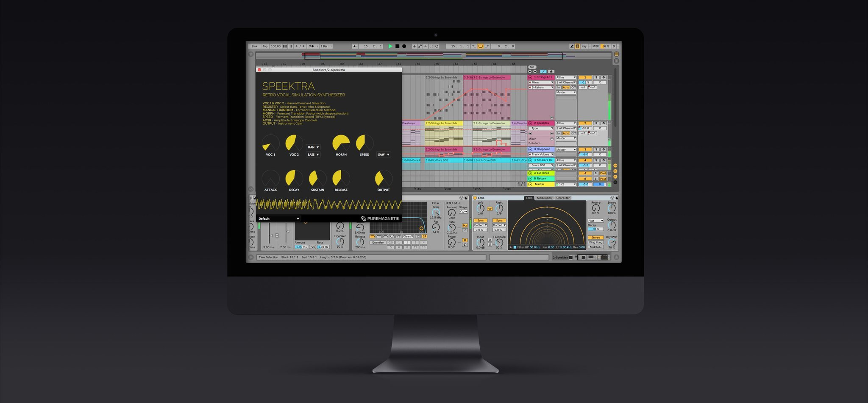Click the Quantize button in filter device
The width and height of the screenshot is (868, 403).
(378, 242)
